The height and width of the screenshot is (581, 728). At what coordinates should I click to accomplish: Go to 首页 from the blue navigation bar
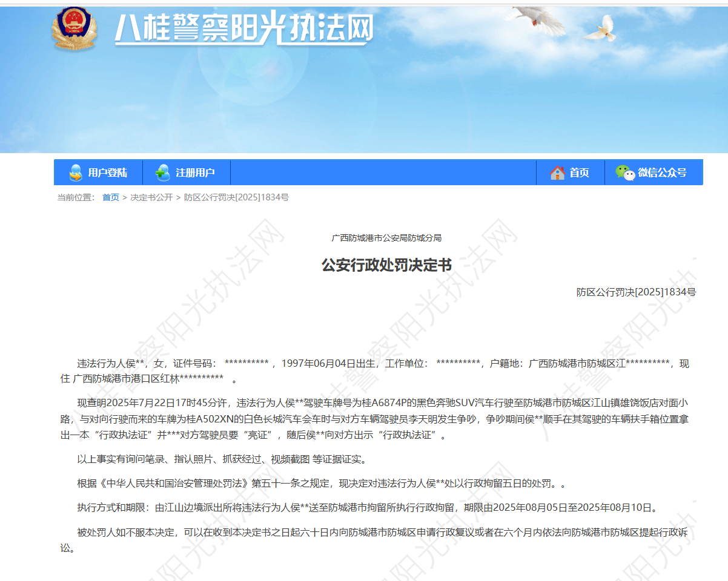pos(579,172)
